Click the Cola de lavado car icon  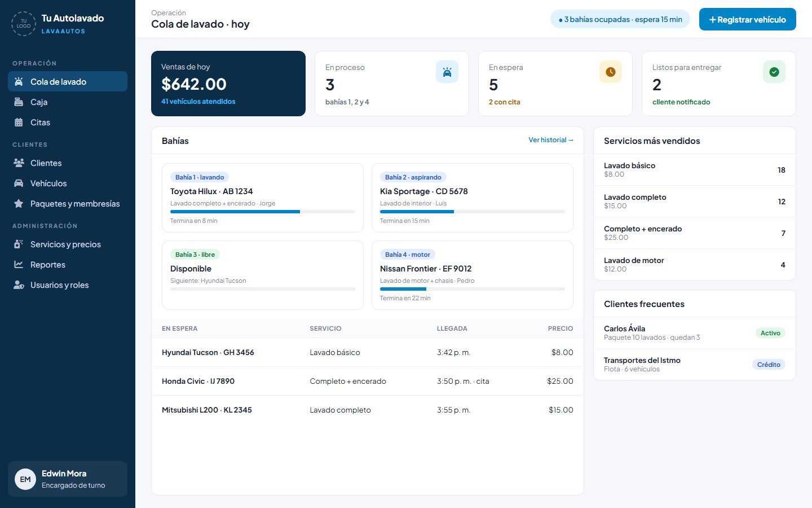(x=19, y=81)
